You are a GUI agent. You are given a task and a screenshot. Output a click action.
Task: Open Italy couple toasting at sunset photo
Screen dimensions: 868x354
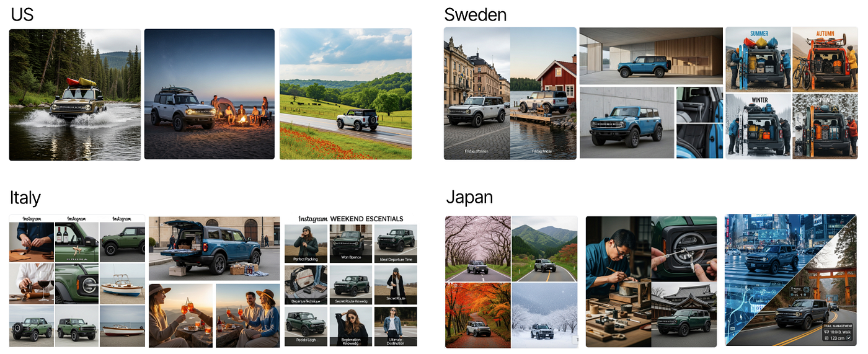248,315
